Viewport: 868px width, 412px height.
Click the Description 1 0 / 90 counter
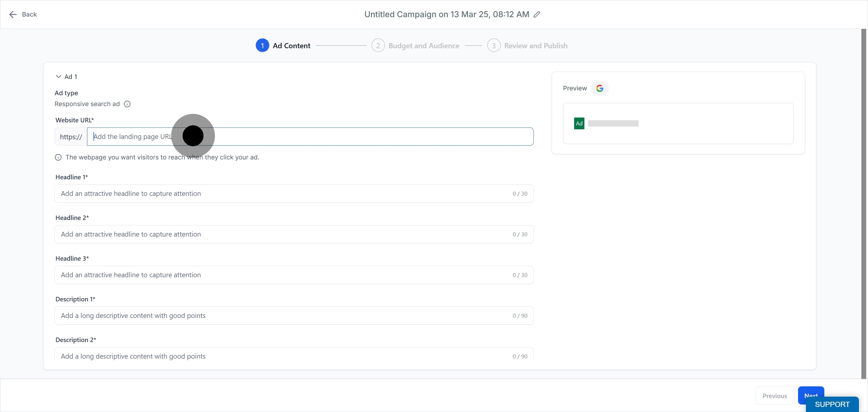coord(520,316)
